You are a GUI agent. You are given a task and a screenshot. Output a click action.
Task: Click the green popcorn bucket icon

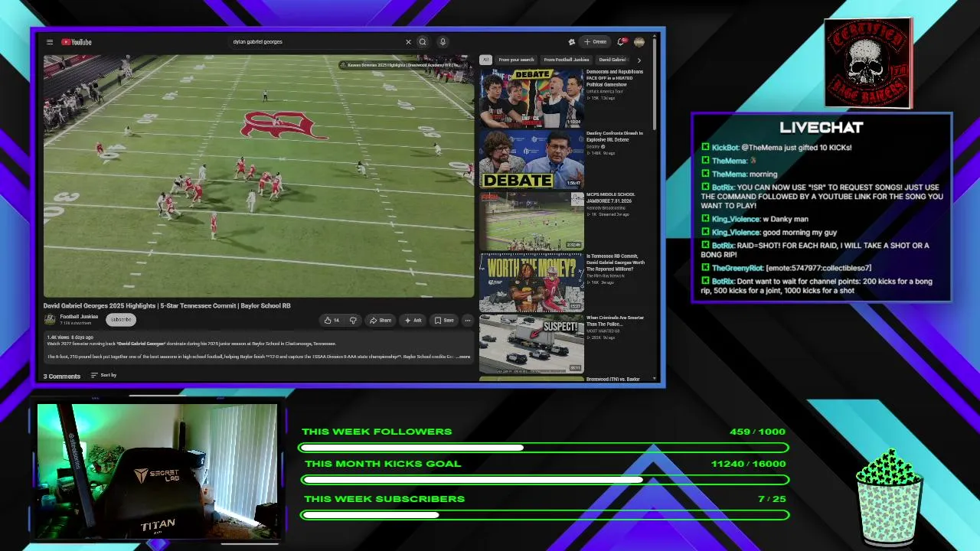(x=889, y=496)
